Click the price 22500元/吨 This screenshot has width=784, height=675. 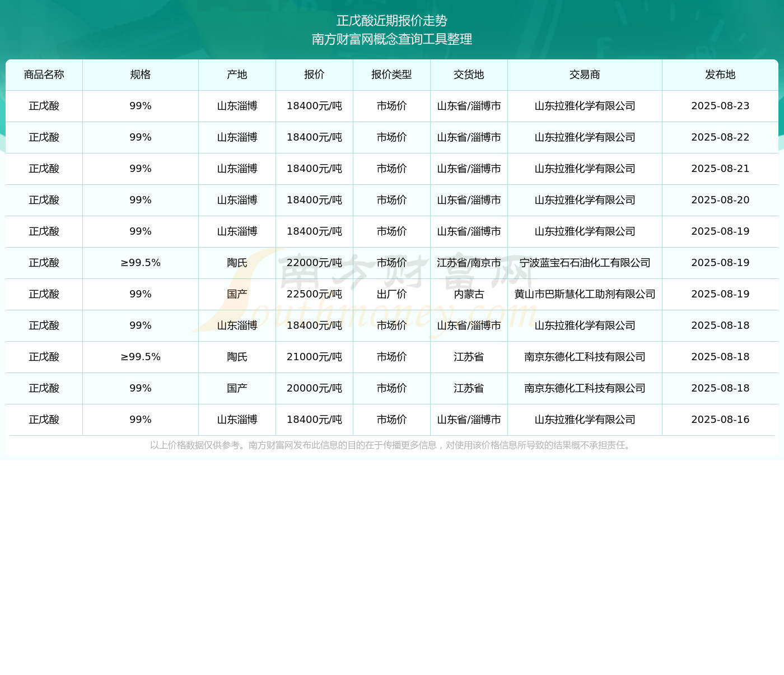pyautogui.click(x=315, y=294)
